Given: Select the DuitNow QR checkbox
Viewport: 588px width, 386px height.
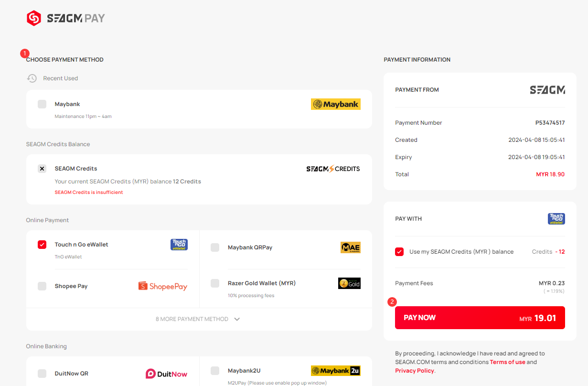Looking at the screenshot, I should coord(42,374).
